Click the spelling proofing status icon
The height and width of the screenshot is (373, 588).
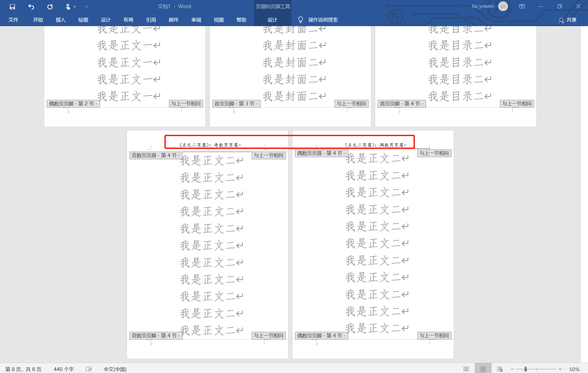point(88,369)
